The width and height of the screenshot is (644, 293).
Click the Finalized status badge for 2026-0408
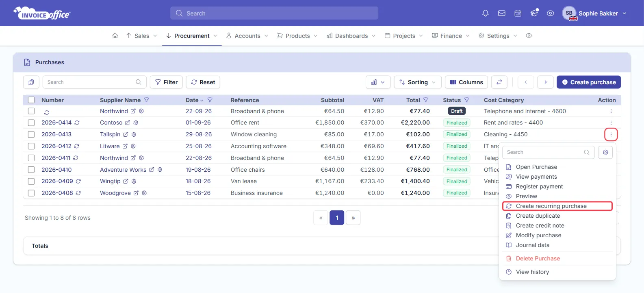(x=457, y=193)
